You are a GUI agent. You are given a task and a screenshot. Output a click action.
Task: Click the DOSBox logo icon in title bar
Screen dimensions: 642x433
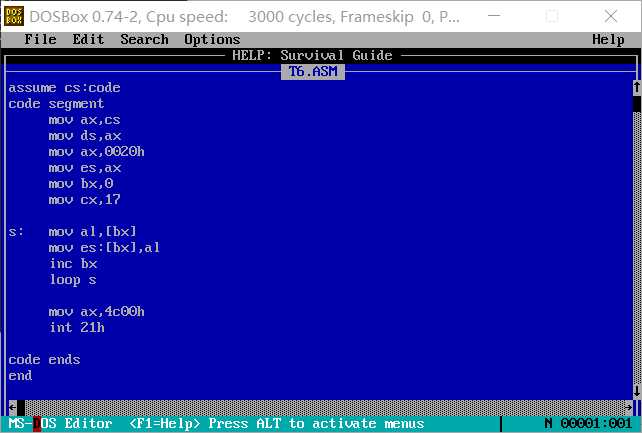(14, 16)
